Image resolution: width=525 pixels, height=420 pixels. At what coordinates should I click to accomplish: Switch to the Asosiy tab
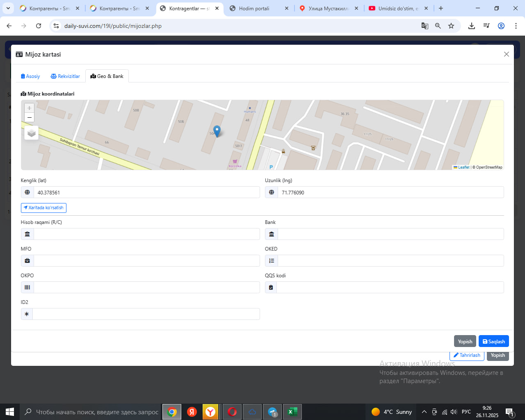tap(30, 76)
